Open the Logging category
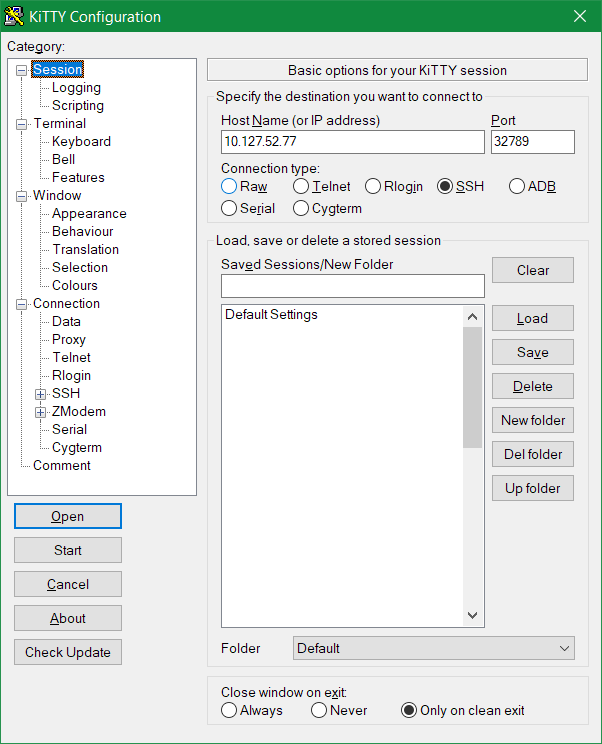Image resolution: width=602 pixels, height=744 pixels. pos(76,88)
